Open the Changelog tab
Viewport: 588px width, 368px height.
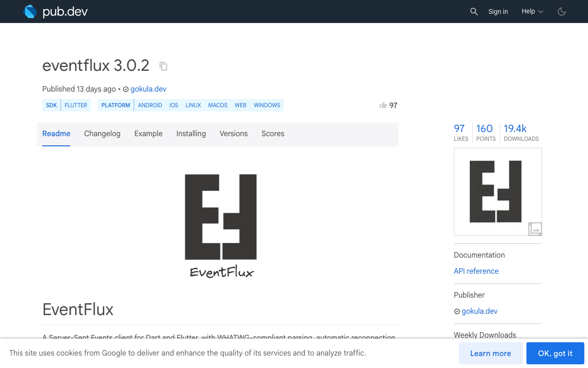(102, 134)
